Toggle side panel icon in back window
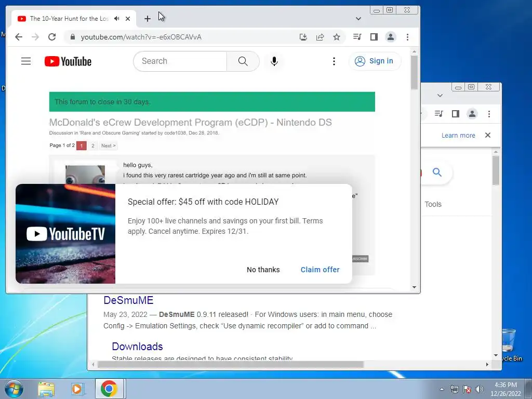 (455, 114)
